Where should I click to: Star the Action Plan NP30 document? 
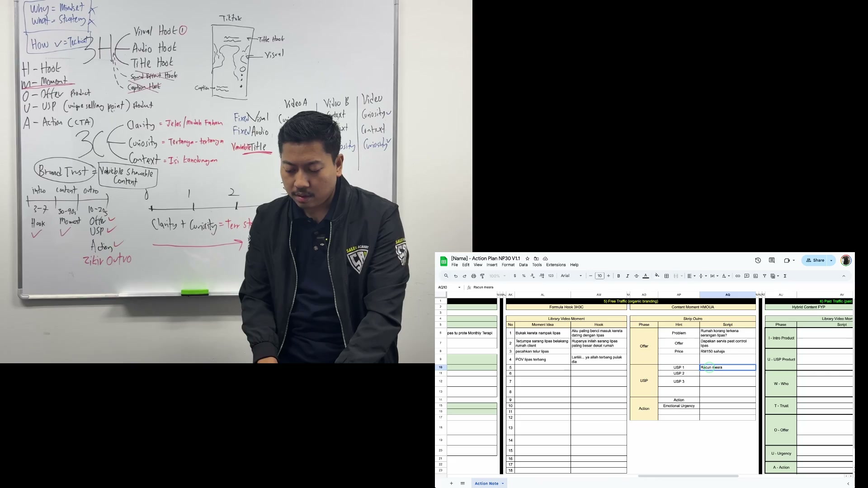527,258
